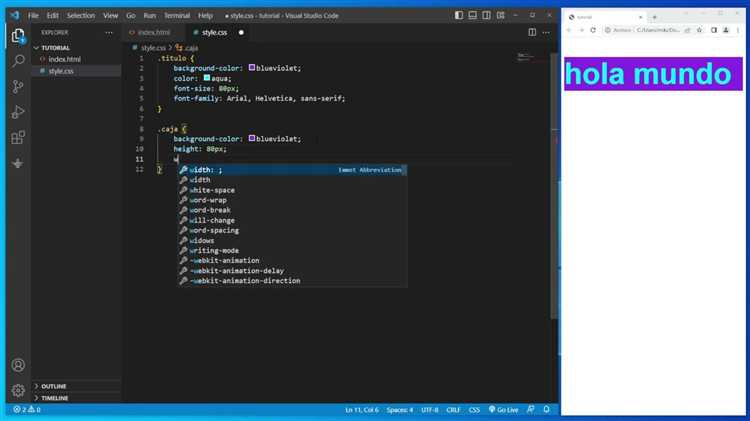
Task: Toggle the bottom panel layout button
Action: click(x=473, y=16)
